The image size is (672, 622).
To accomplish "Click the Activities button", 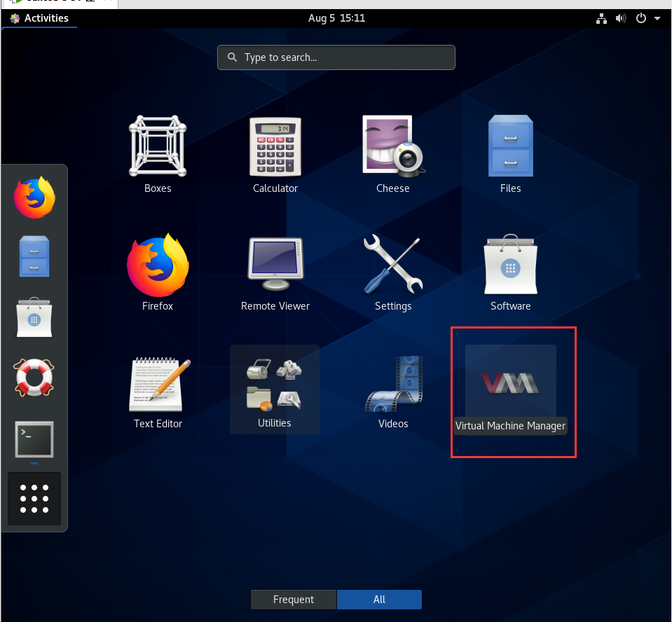I will pos(39,18).
